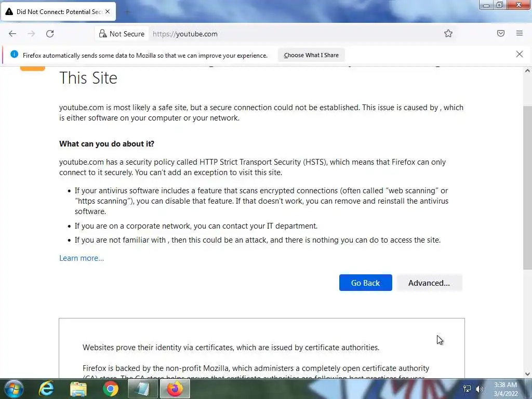Switch to the Firefox taskbar button
532x399 pixels.
(175, 389)
